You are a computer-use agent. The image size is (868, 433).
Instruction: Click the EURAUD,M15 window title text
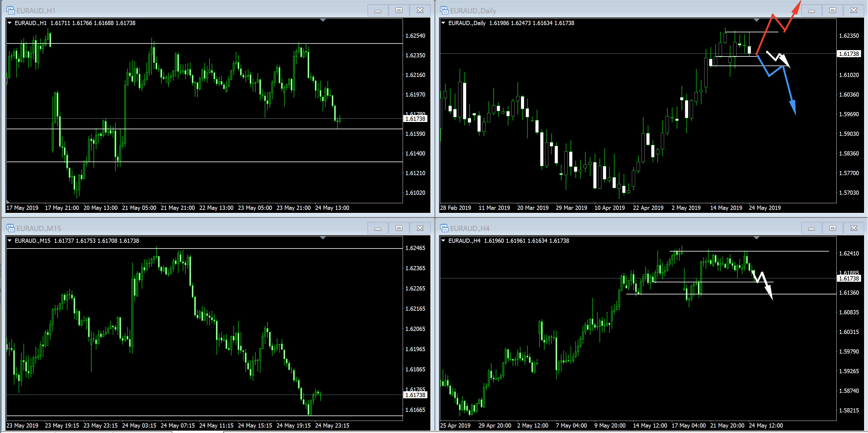tap(39, 228)
